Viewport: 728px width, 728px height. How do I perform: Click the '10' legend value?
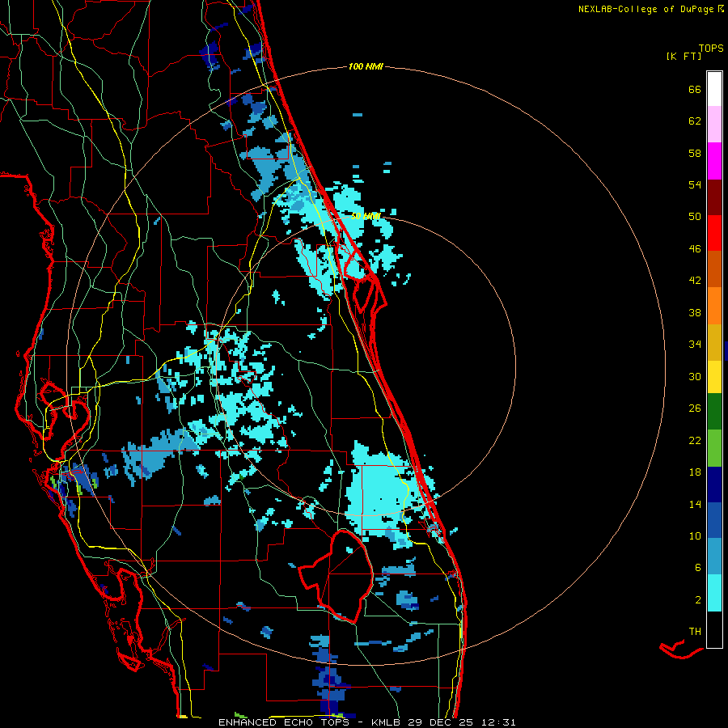coord(695,535)
